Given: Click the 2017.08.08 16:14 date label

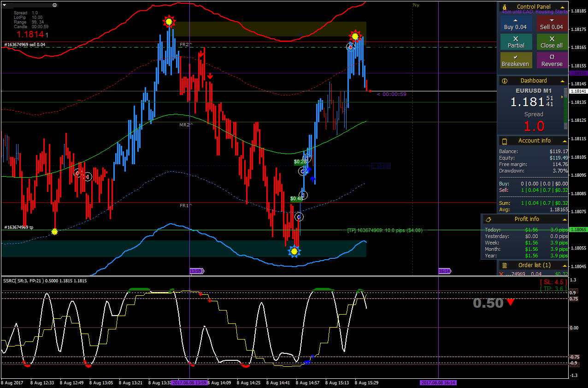Looking at the screenshot, I should [438, 382].
